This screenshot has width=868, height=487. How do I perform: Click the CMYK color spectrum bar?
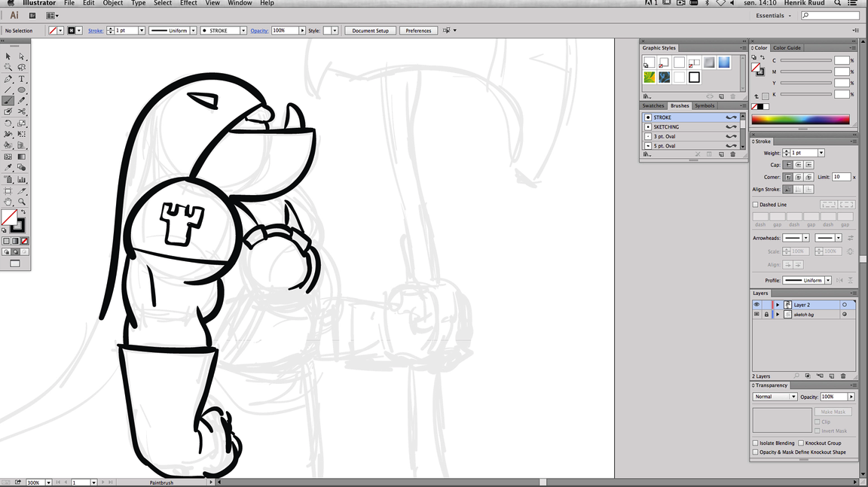point(800,120)
